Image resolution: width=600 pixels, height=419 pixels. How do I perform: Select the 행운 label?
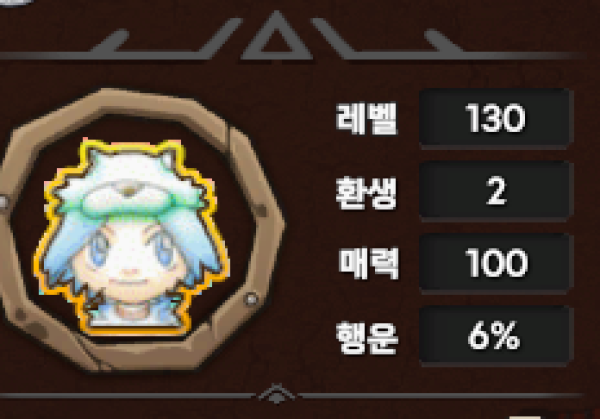[367, 337]
